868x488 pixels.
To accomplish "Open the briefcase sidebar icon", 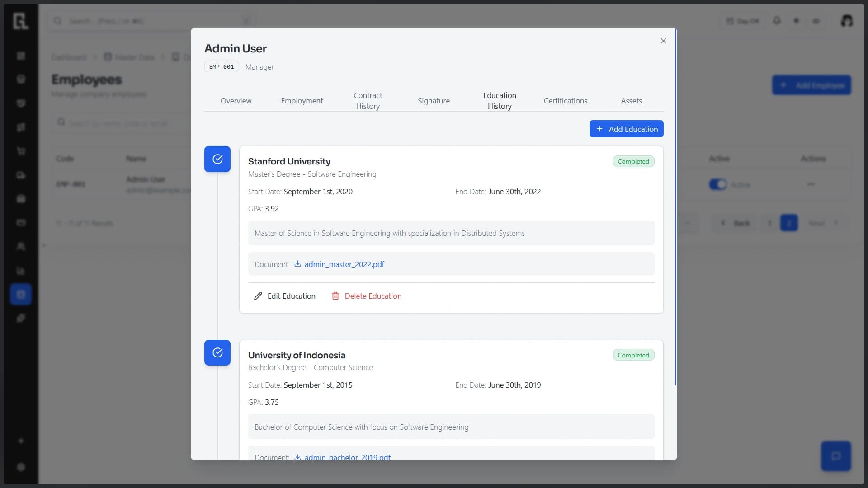I will pyautogui.click(x=21, y=199).
